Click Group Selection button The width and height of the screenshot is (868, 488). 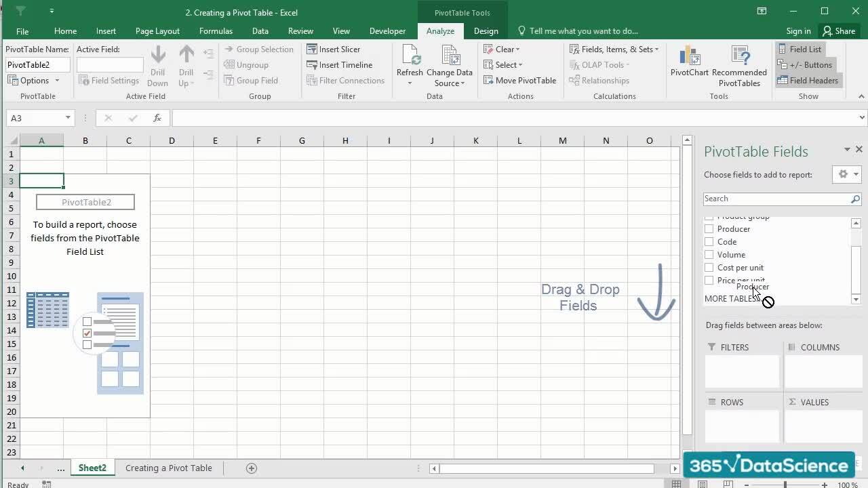point(258,49)
